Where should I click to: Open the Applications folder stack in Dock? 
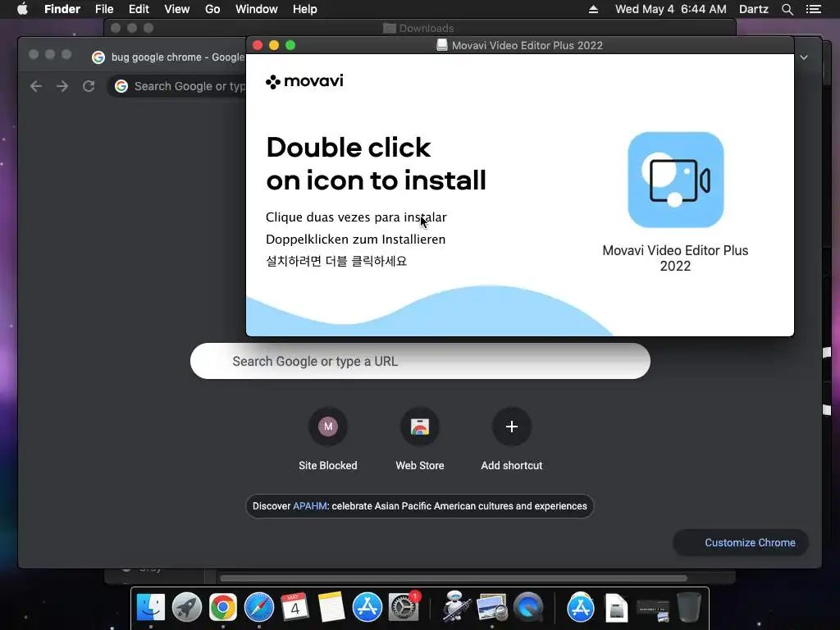coord(581,607)
